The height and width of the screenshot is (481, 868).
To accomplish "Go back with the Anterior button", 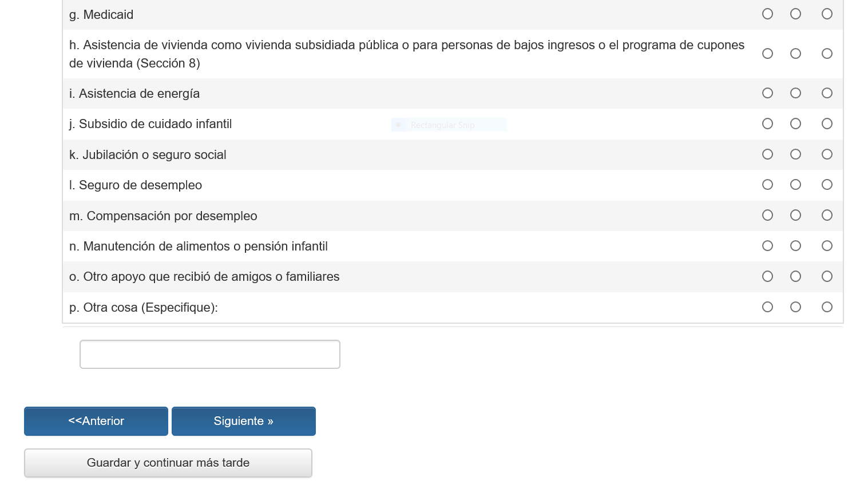I will [x=96, y=421].
